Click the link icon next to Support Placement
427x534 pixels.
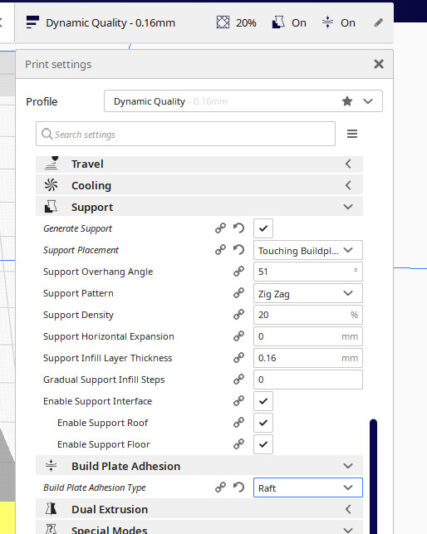[x=220, y=250]
